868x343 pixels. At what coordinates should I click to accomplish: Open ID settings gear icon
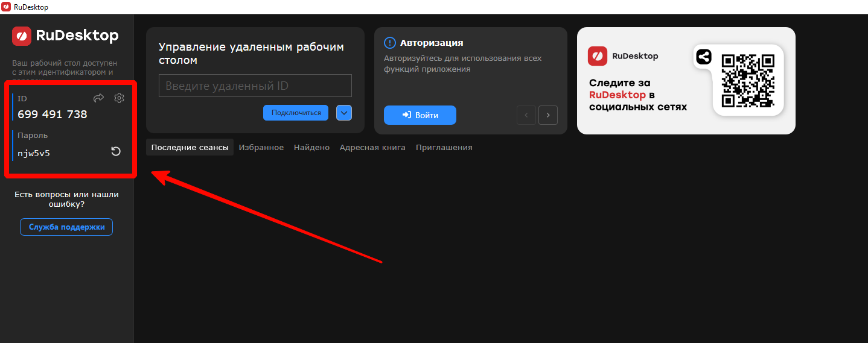(119, 98)
